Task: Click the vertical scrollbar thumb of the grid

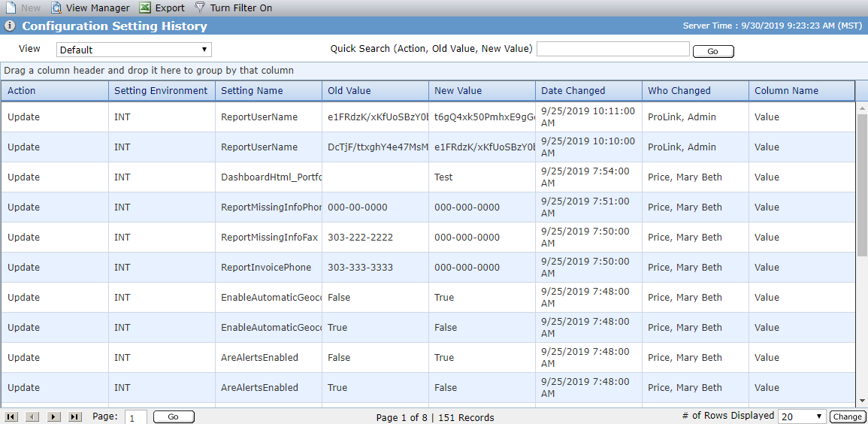Action: click(862, 186)
